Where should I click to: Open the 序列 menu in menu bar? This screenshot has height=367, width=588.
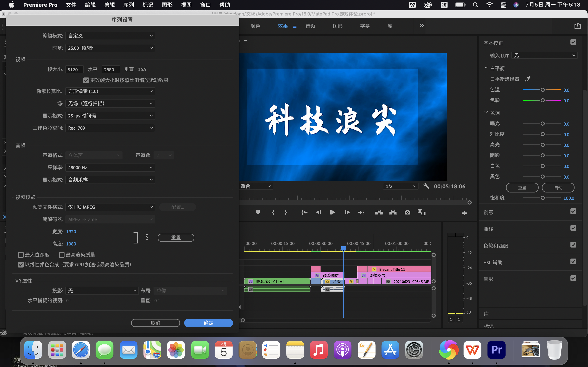pos(129,5)
